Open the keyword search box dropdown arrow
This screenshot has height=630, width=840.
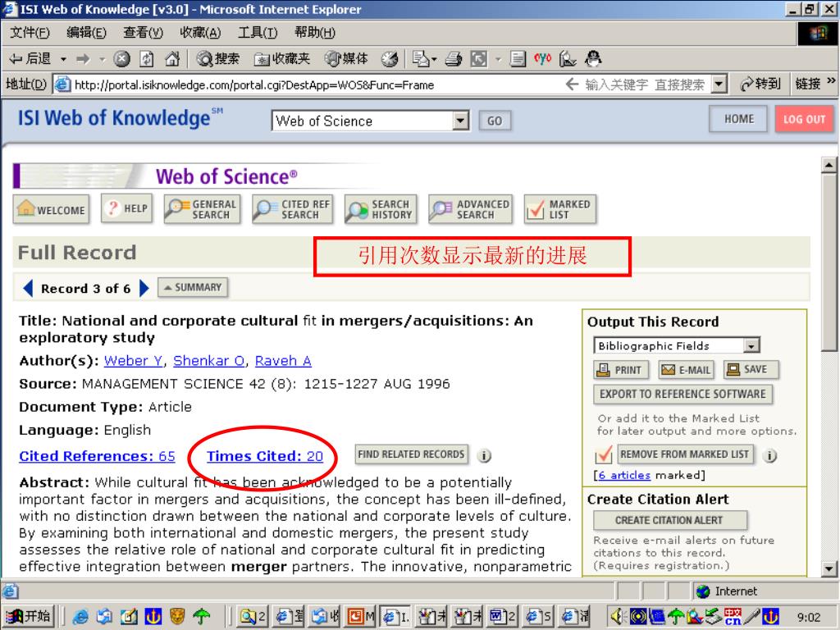click(719, 84)
